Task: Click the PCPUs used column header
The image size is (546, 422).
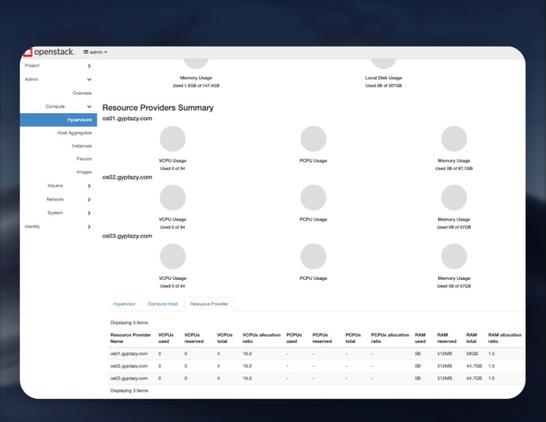Action: click(294, 338)
